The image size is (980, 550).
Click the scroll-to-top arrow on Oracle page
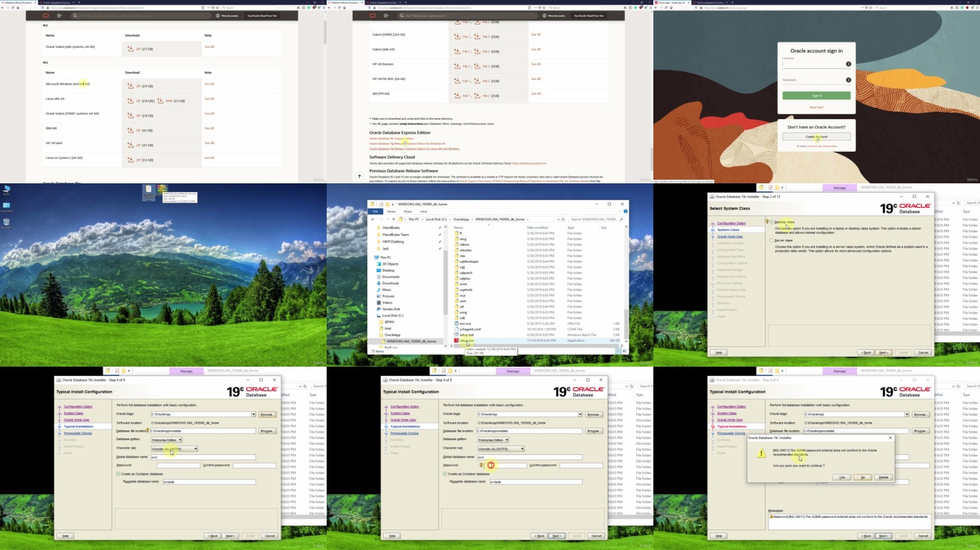[359, 176]
